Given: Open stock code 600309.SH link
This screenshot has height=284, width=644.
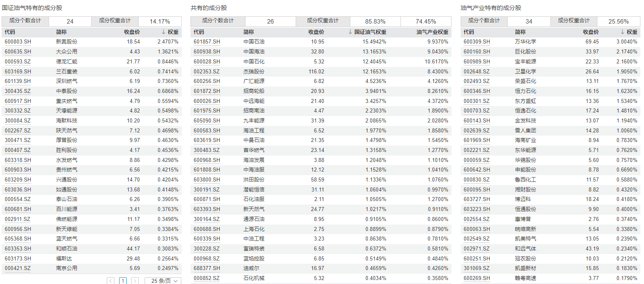Looking at the screenshot, I should pyautogui.click(x=477, y=41).
